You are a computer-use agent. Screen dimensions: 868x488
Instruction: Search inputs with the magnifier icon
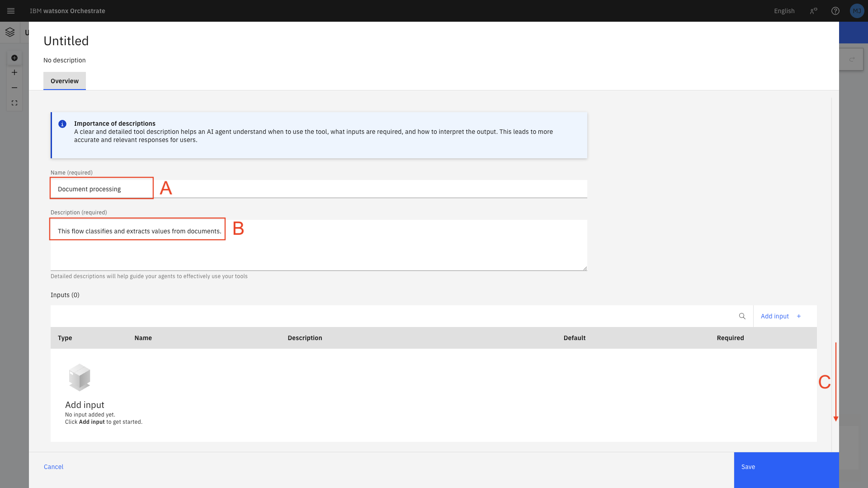click(742, 316)
